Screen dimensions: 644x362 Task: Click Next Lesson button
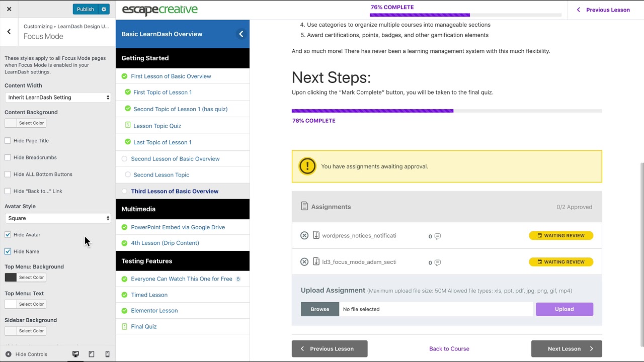(x=567, y=348)
